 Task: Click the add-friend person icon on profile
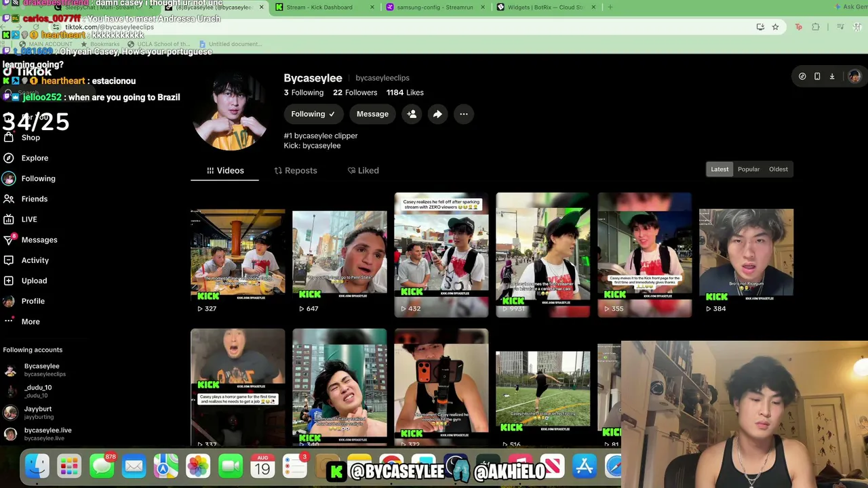pyautogui.click(x=412, y=114)
